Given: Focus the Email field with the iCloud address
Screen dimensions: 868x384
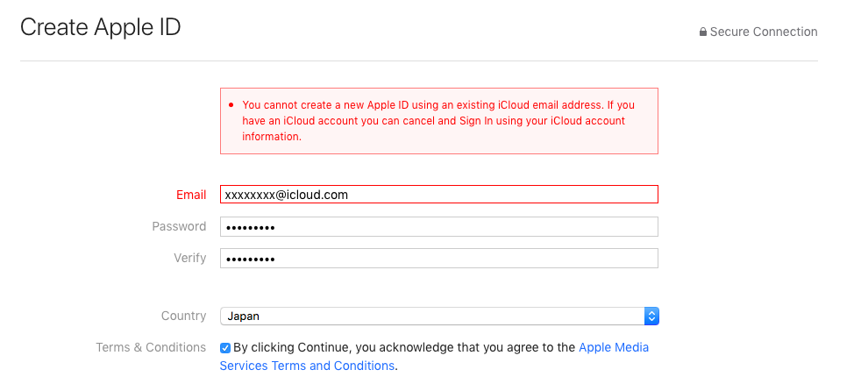Looking at the screenshot, I should point(438,195).
